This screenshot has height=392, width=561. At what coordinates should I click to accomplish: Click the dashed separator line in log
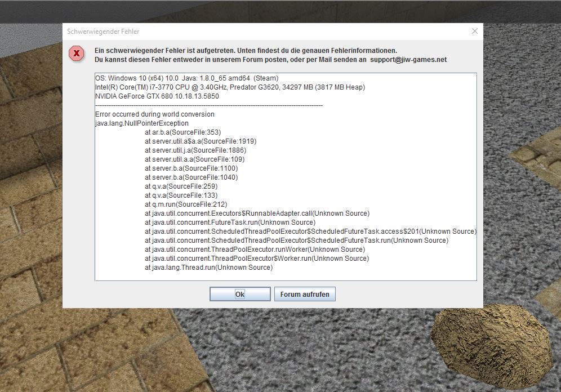pyautogui.click(x=208, y=105)
